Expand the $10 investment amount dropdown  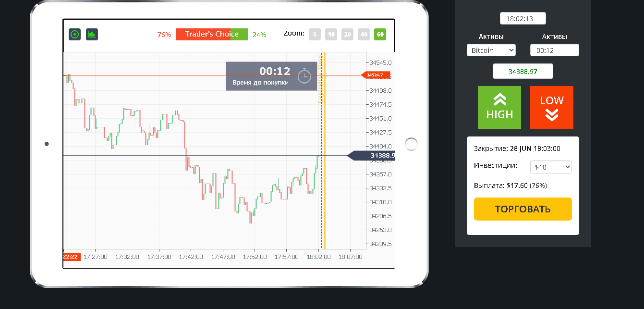pos(551,167)
